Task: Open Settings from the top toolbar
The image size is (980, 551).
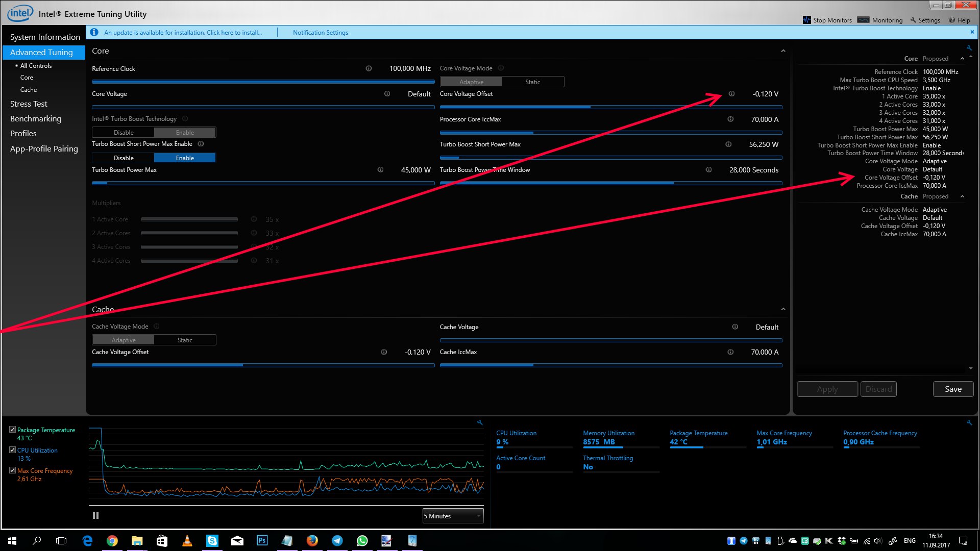Action: click(x=925, y=20)
